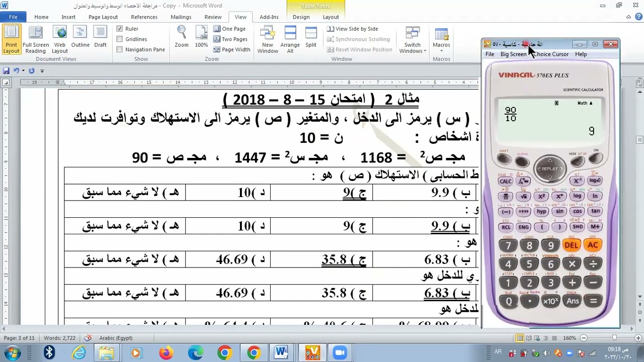
Task: Switch to the Home tab
Action: (x=41, y=17)
